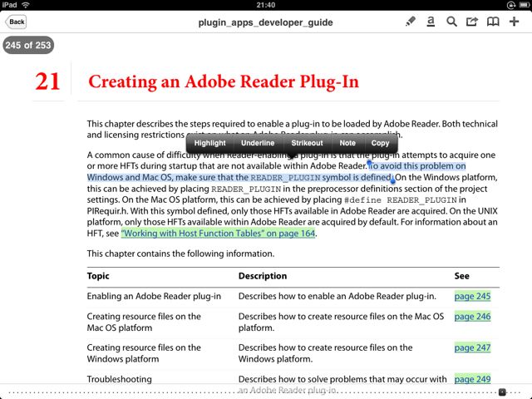
Task: Tap the heading 'Creating an Adobe Reader Plug-In'
Action: click(224, 81)
